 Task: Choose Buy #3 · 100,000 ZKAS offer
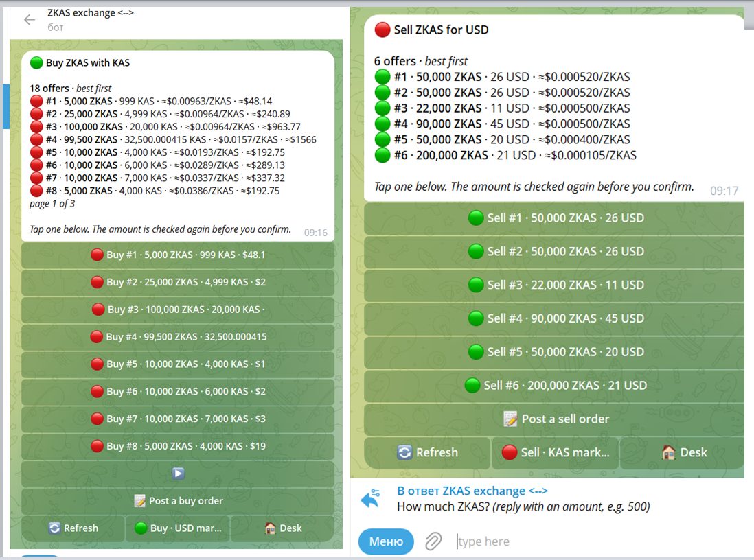click(178, 310)
